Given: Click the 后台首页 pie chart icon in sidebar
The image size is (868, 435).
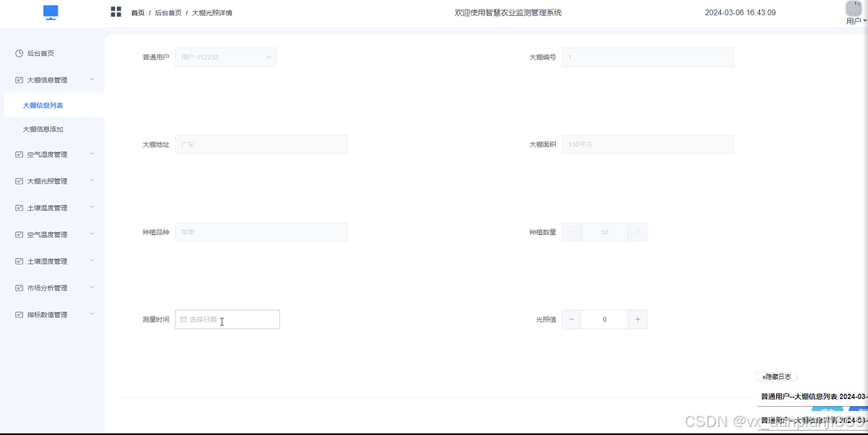Looking at the screenshot, I should coord(19,53).
